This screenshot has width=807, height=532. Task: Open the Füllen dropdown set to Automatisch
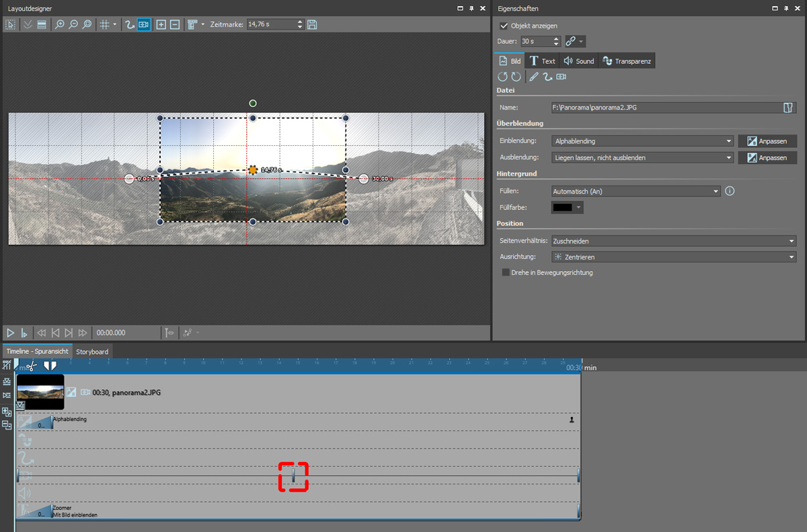[636, 191]
